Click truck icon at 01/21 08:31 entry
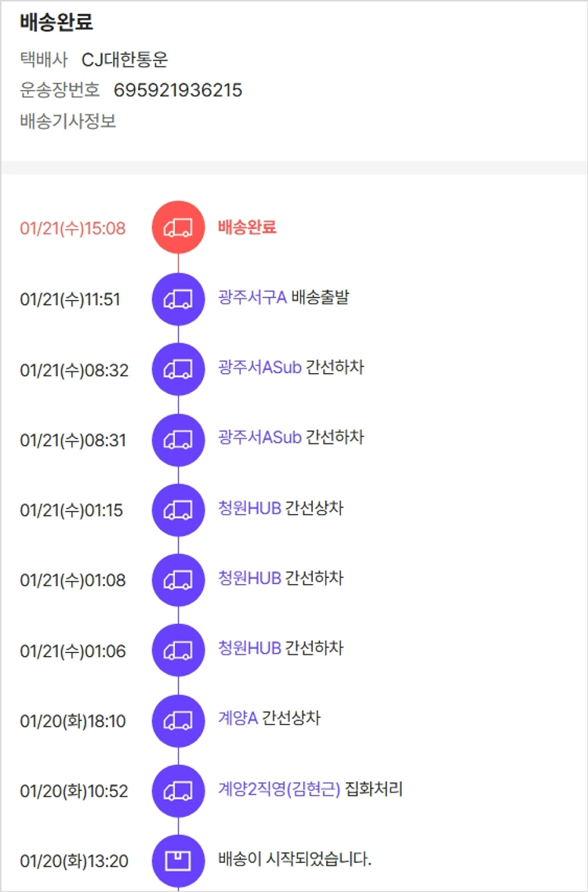Viewport: 588px width, 892px height. coord(178,440)
